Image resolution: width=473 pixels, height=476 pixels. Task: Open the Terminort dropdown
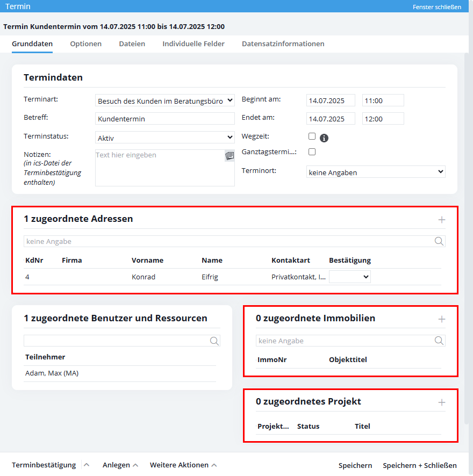coord(375,172)
